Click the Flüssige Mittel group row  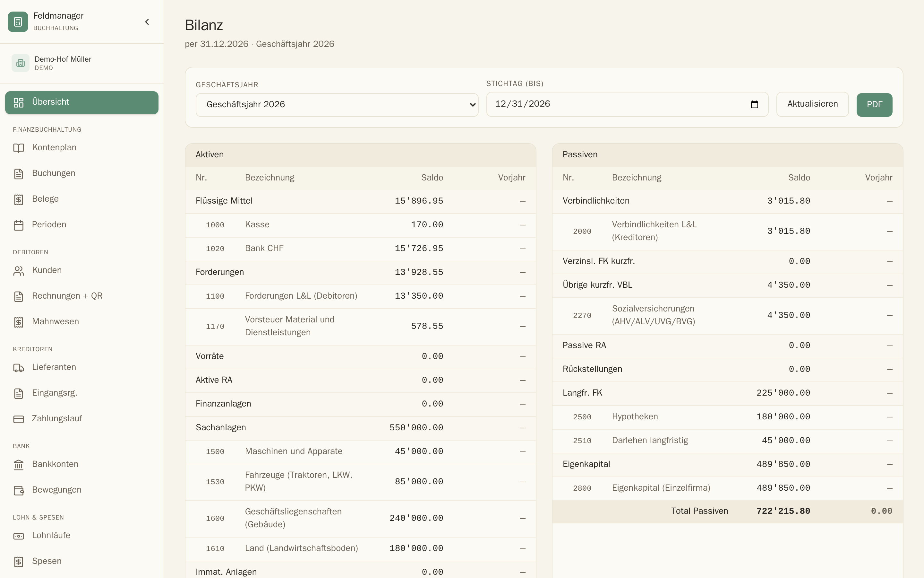tap(360, 201)
